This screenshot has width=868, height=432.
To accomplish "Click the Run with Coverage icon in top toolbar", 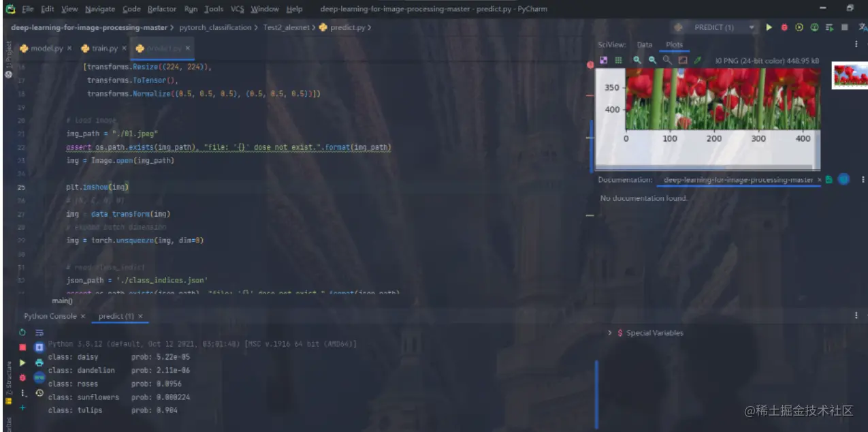I will tap(799, 27).
